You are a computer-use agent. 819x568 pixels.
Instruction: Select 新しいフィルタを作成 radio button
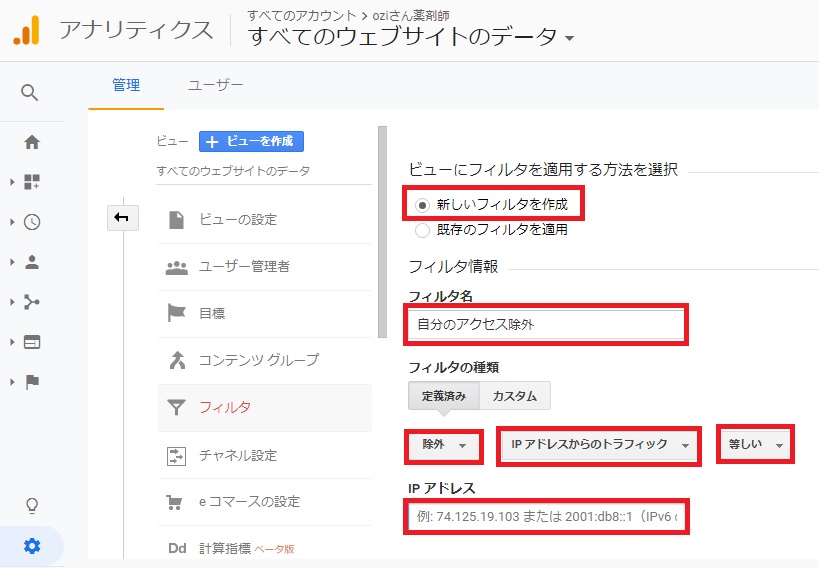tap(423, 204)
